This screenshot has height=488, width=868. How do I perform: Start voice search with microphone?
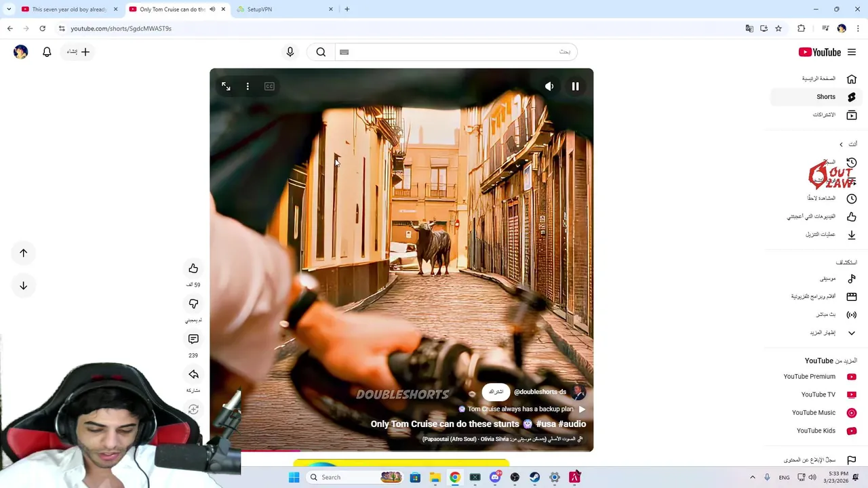tap(290, 52)
